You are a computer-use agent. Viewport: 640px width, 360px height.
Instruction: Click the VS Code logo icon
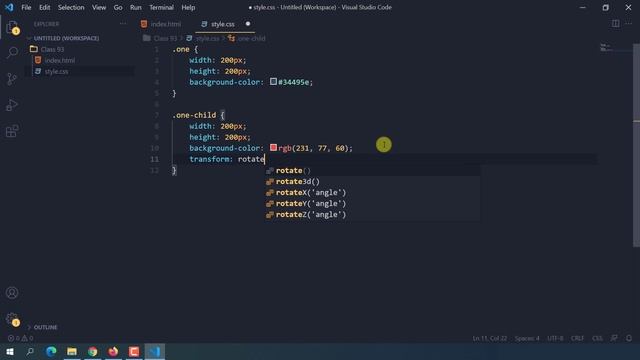click(9, 7)
